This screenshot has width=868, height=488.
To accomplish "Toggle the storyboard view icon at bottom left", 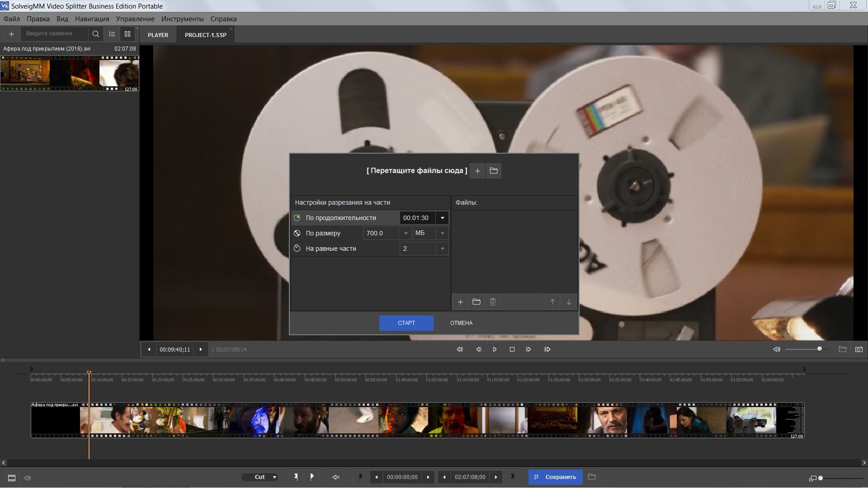I will pos(12,478).
